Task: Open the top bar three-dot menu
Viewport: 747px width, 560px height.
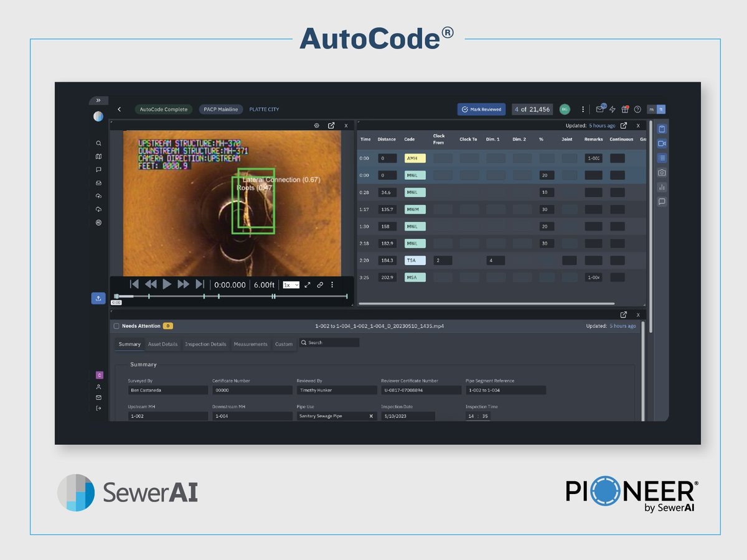Action: pos(583,110)
